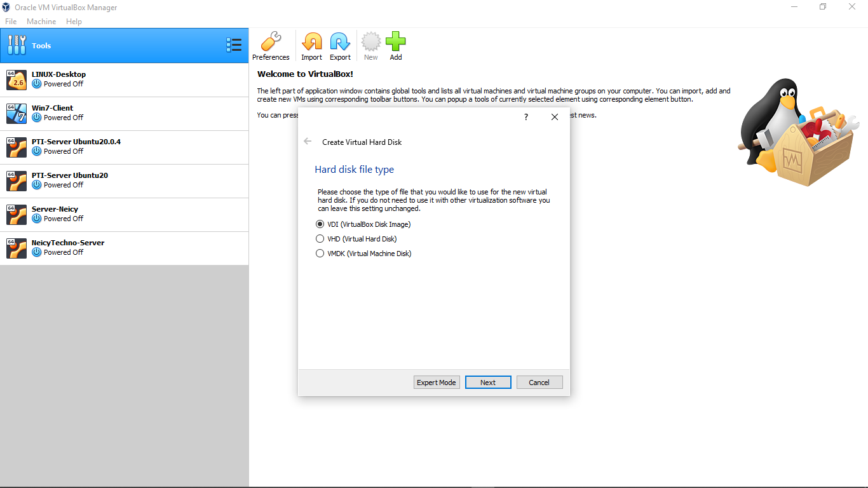This screenshot has height=488, width=868.
Task: Minimize the VirtualBox Manager window
Action: pos(794,7)
